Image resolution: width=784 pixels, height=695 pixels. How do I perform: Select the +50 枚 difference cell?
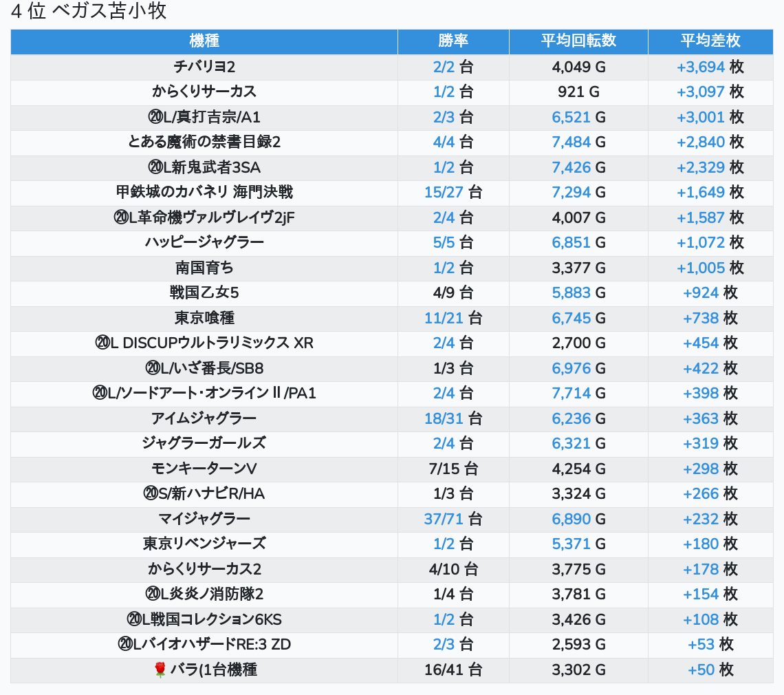710,670
